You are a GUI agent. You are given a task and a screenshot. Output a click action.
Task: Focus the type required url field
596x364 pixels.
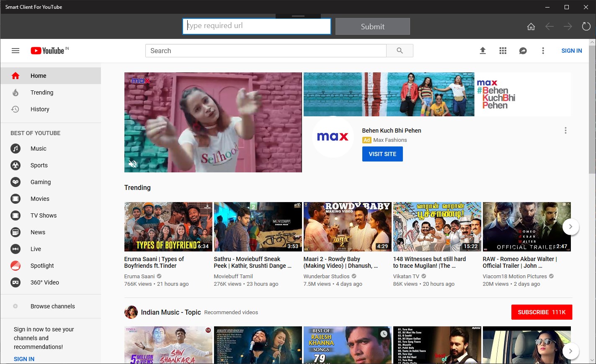pos(257,26)
